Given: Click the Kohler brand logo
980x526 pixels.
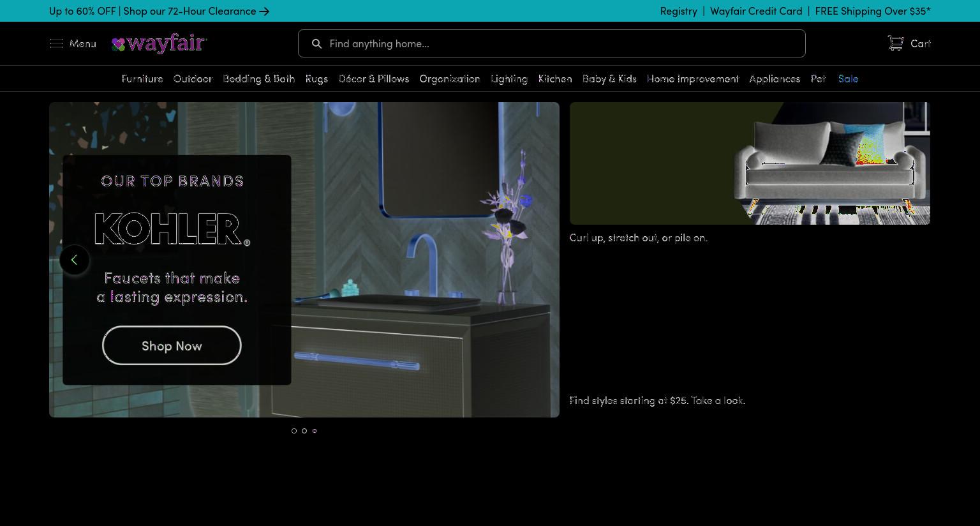Looking at the screenshot, I should coord(172,229).
